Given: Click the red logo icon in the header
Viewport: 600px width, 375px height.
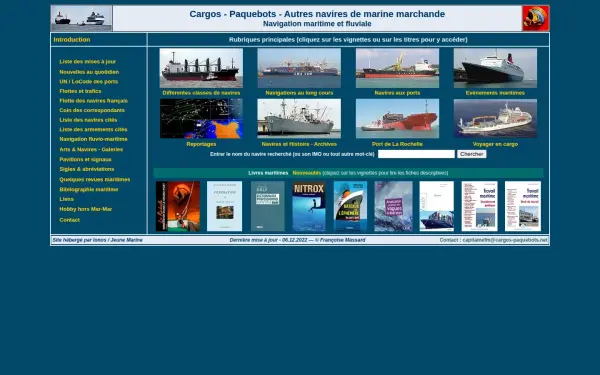Looking at the screenshot, I should pyautogui.click(x=536, y=18).
